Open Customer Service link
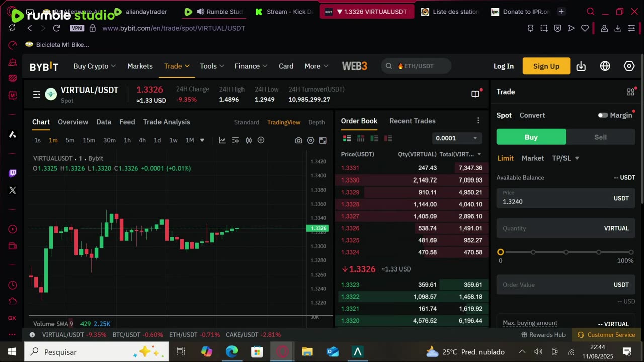Screen dimensions: 644x362 (606, 335)
